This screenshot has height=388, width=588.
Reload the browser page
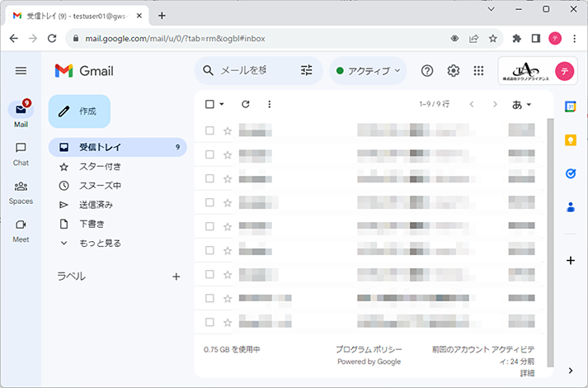52,38
